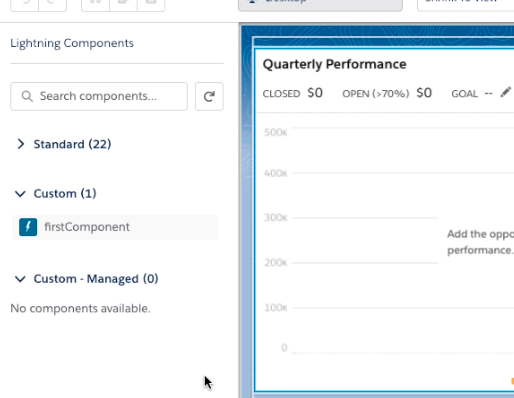514x398 pixels.
Task: Cut the selected component via toolbar
Action: click(x=95, y=4)
